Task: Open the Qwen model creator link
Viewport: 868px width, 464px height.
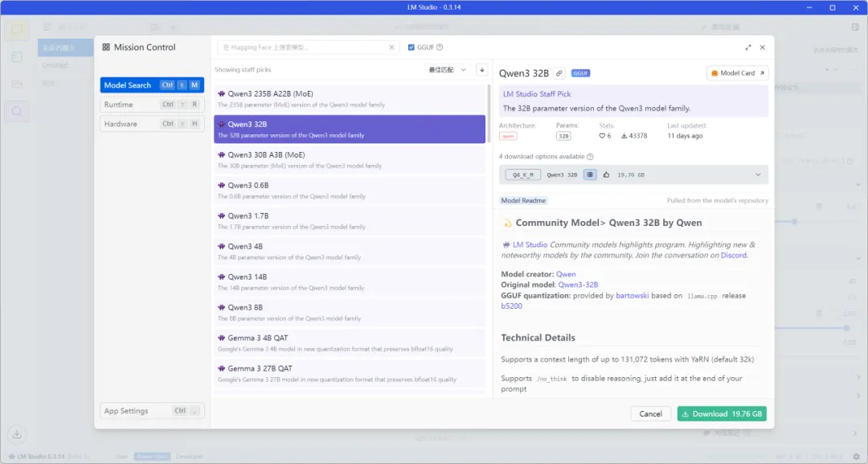Action: pos(566,274)
